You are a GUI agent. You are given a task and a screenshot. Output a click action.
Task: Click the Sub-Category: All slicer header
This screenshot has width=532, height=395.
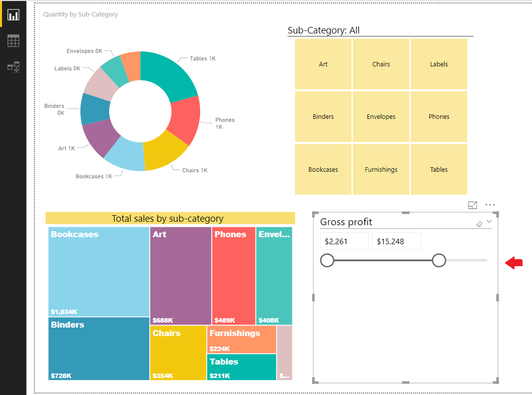[323, 30]
